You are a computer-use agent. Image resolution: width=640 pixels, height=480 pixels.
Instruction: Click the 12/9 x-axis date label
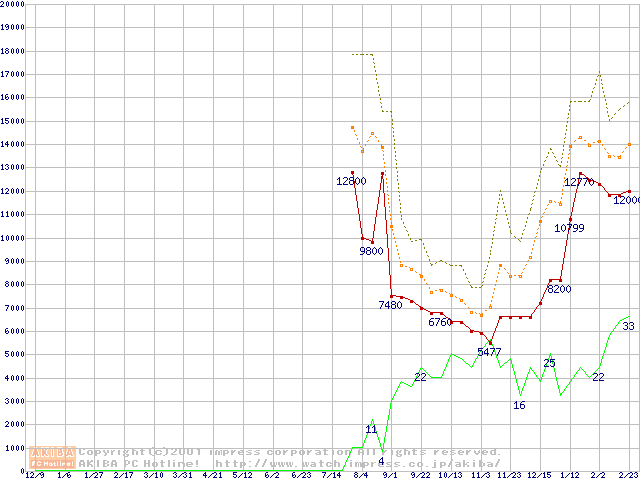tap(35, 475)
